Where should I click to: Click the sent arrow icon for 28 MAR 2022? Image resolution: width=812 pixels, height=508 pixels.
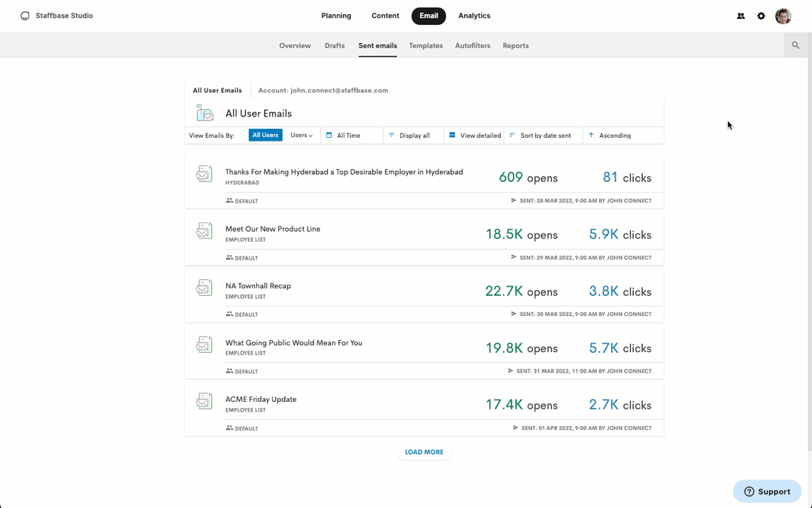[514, 200]
